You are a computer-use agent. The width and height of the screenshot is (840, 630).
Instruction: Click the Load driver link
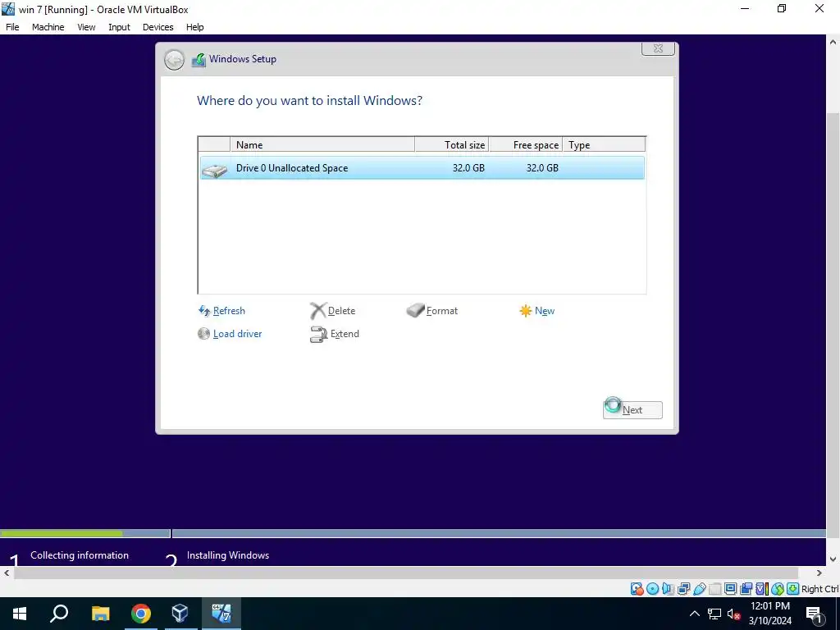coord(237,334)
